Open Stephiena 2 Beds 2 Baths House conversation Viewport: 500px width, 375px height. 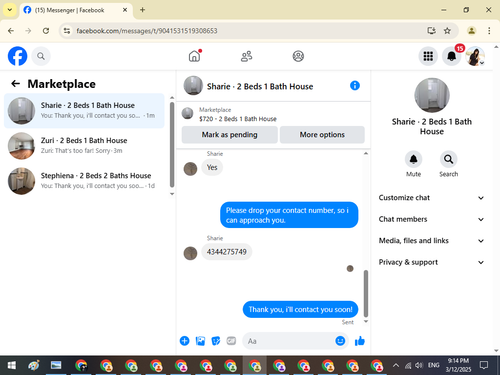(84, 181)
